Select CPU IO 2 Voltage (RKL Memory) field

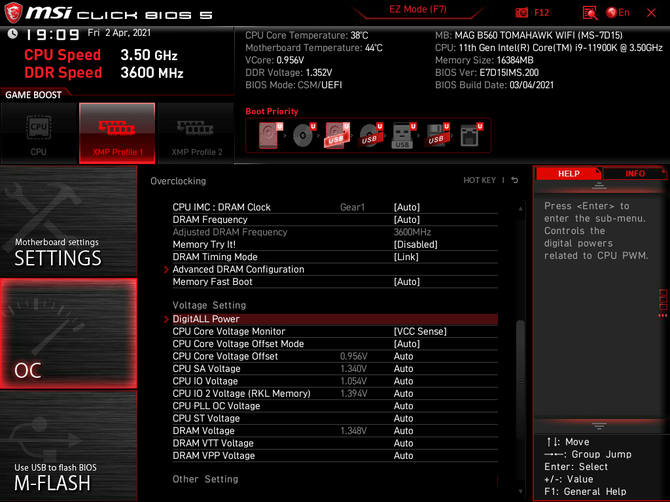pyautogui.click(x=403, y=393)
